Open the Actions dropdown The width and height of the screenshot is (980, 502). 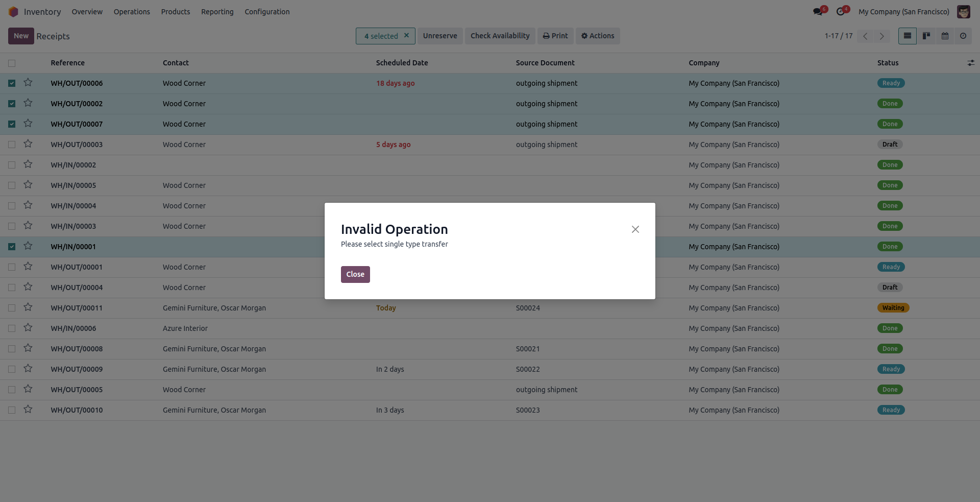tap(598, 36)
